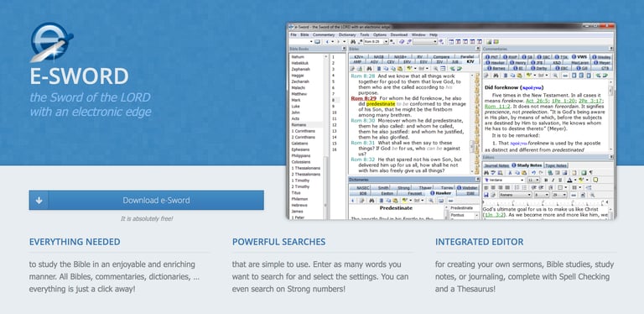Open the Bible menu in e-Sword window
644x314 pixels.
(304, 35)
